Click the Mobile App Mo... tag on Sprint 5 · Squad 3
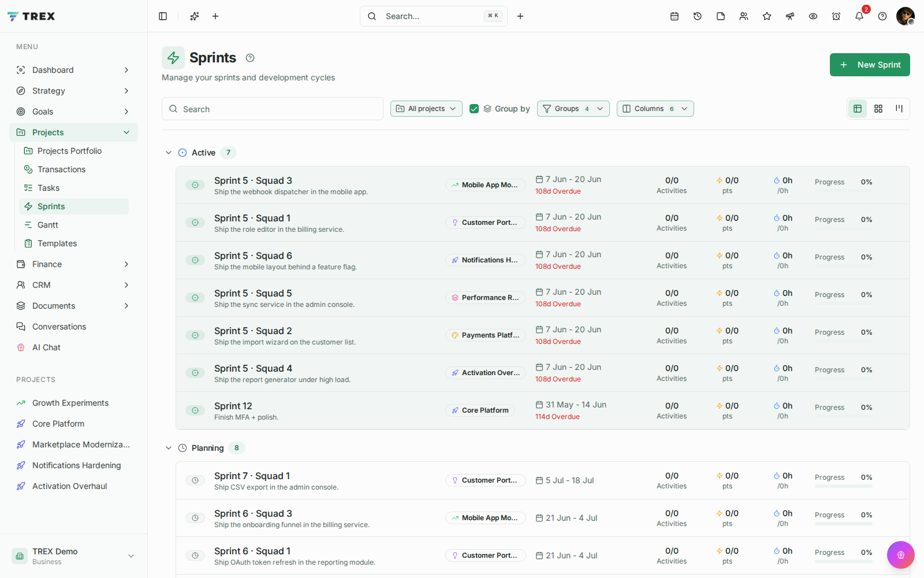Image resolution: width=924 pixels, height=578 pixels. pyautogui.click(x=485, y=185)
